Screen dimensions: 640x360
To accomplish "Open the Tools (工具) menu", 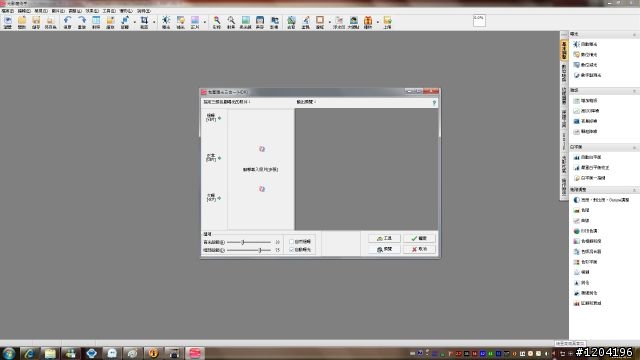I will (109, 11).
